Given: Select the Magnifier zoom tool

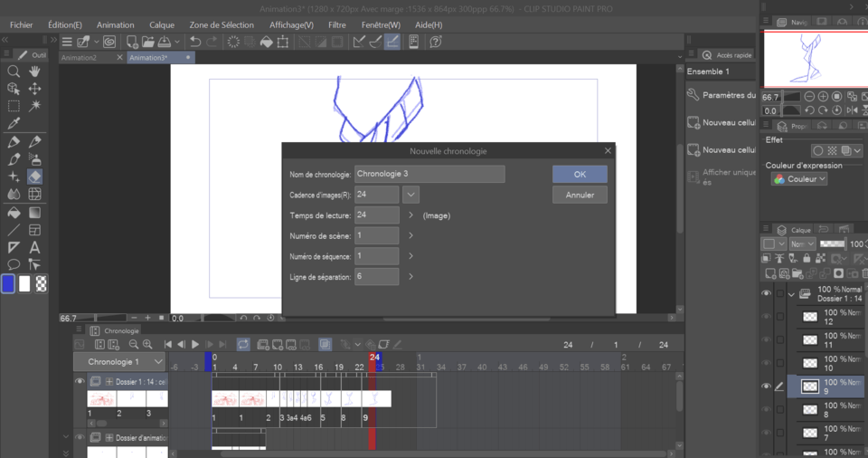Looking at the screenshot, I should pyautogui.click(x=14, y=71).
